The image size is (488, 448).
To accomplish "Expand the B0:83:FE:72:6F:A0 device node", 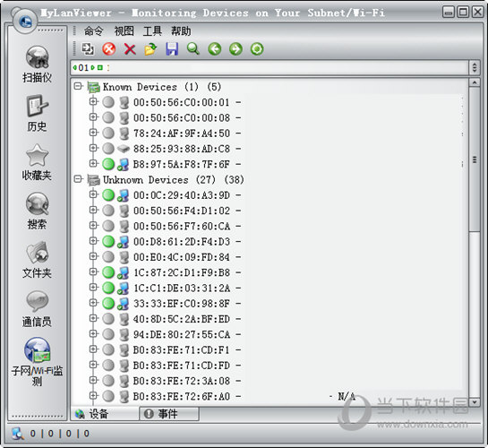I will pyautogui.click(x=93, y=395).
